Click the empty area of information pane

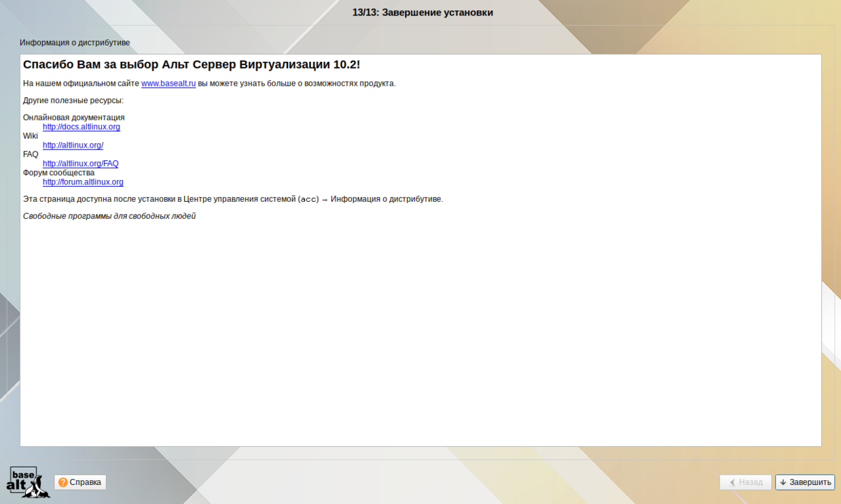pyautogui.click(x=421, y=333)
